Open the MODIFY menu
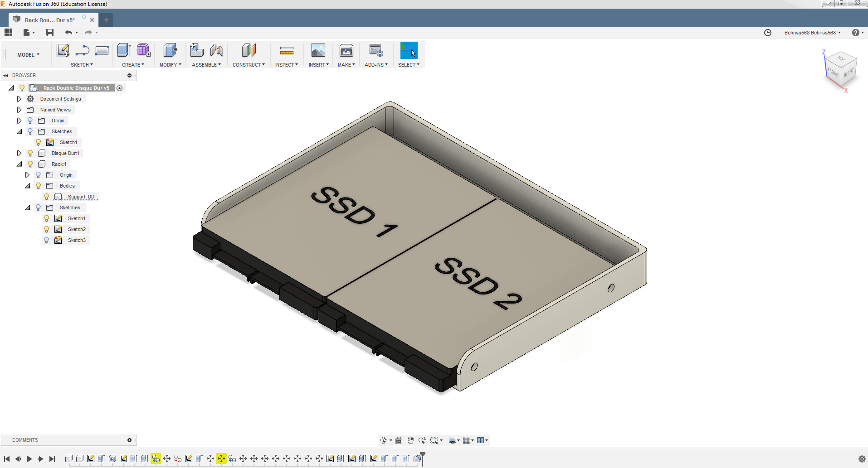Viewport: 868px width, 468px height. click(170, 65)
